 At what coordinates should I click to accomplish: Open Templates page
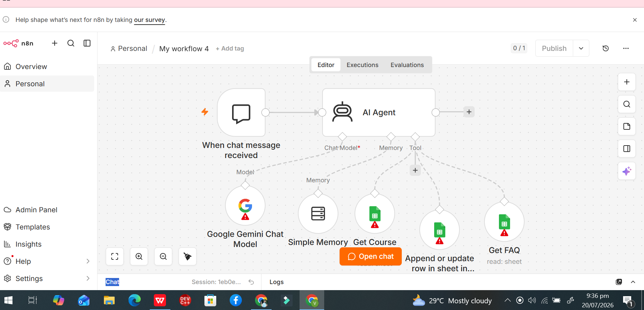point(47,227)
